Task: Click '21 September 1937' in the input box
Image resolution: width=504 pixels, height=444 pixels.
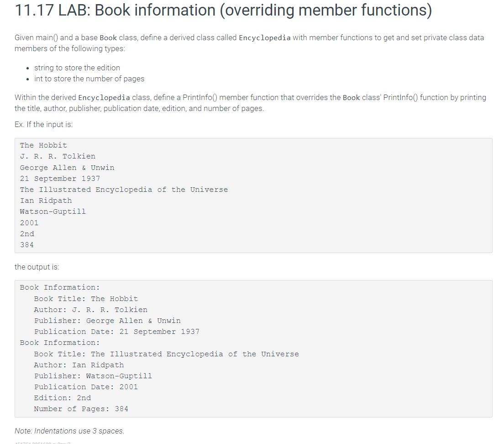Action: 60,178
